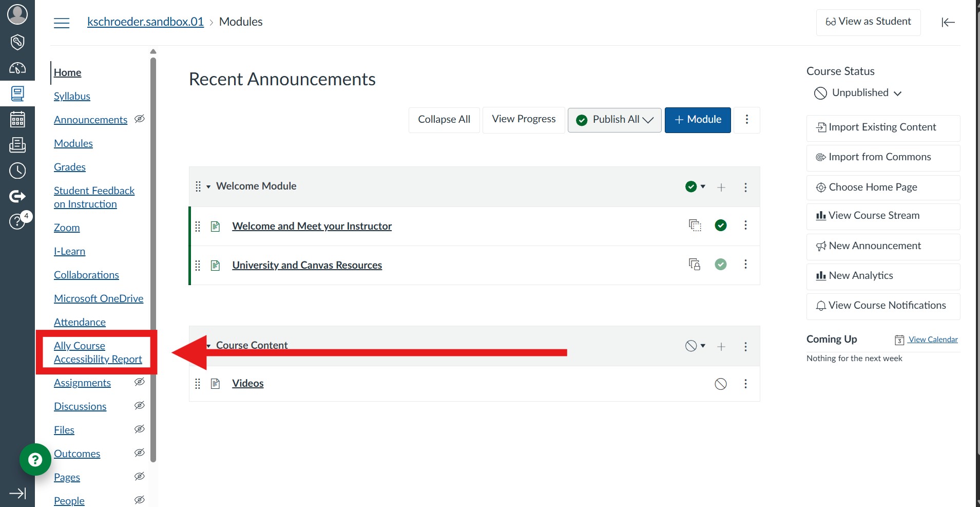Open the kebab options menu for Welcome Module
This screenshot has height=507, width=980.
(746, 187)
